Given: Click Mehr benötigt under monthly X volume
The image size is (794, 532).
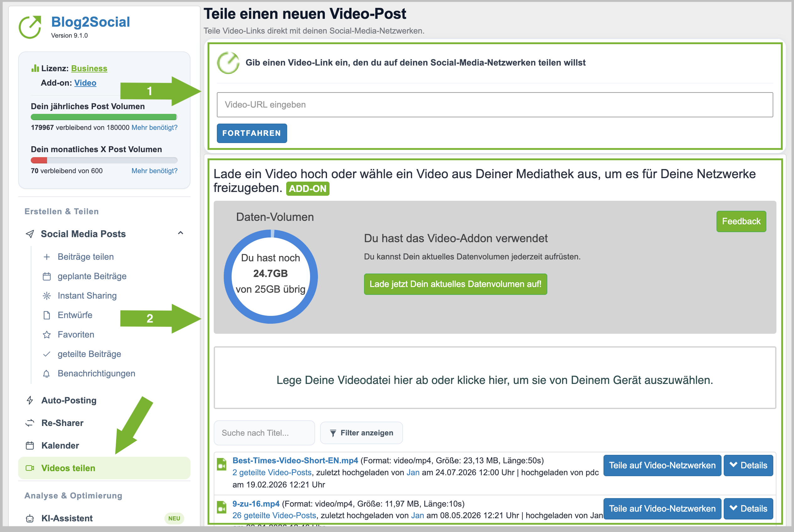Looking at the screenshot, I should tap(154, 171).
